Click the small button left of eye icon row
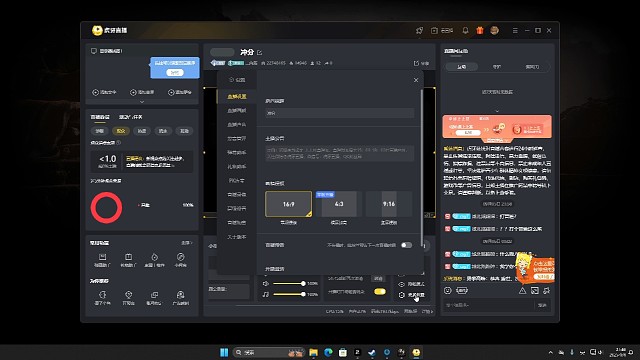This screenshot has width=640, height=360. point(378,279)
